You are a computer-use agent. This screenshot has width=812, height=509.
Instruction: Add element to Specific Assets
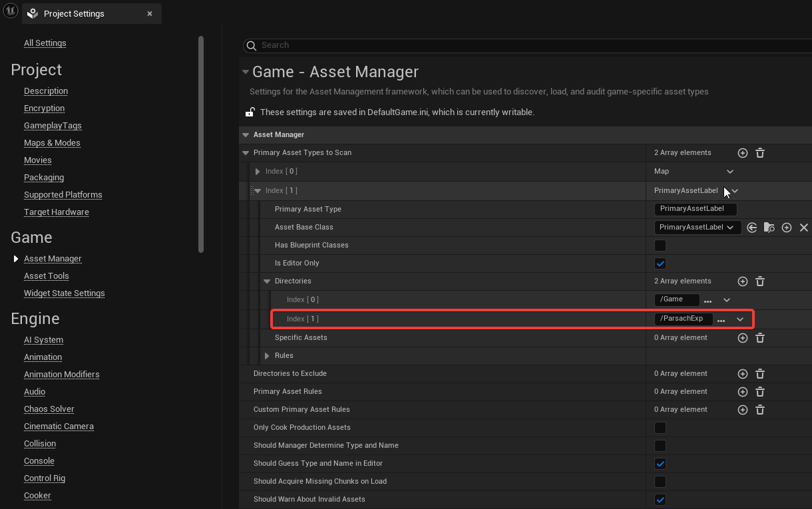pyautogui.click(x=743, y=338)
